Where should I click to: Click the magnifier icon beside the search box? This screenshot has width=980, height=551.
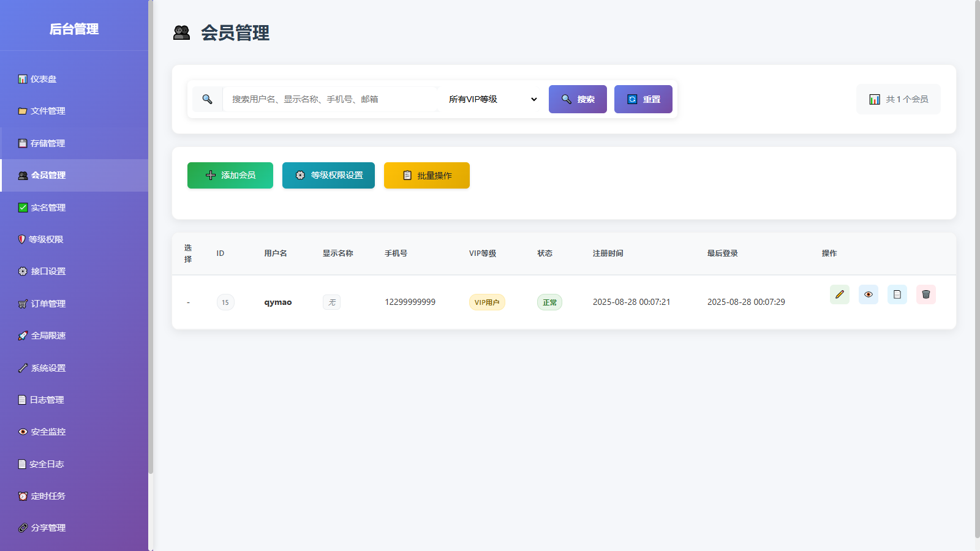point(208,99)
